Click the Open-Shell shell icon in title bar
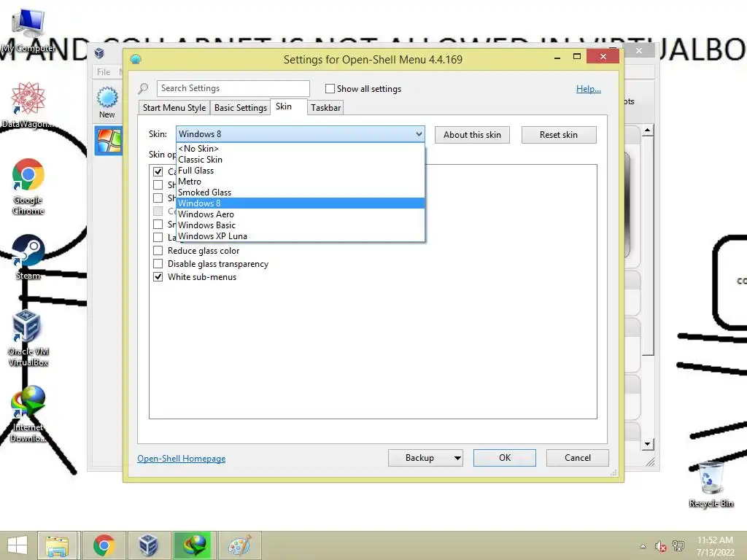The width and height of the screenshot is (747, 560). click(x=136, y=60)
